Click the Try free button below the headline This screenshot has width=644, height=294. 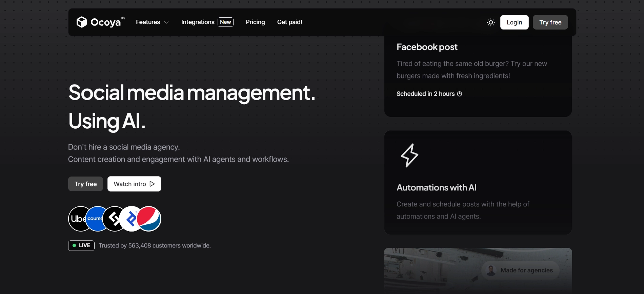85,184
